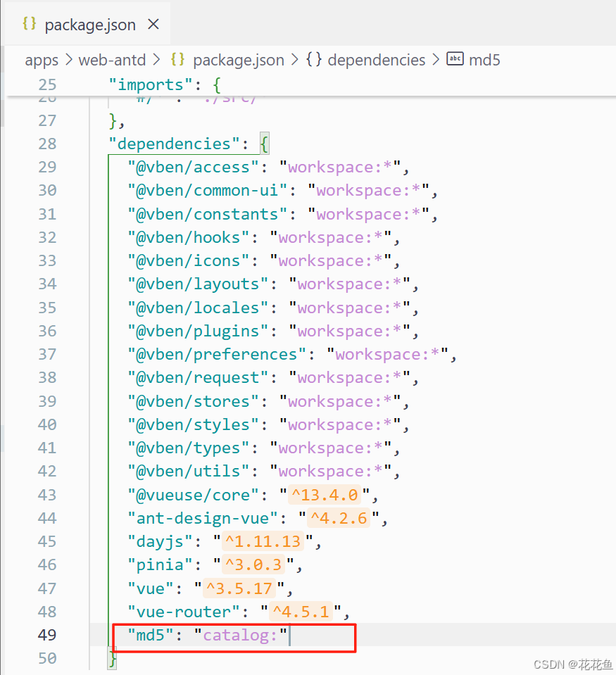Click the "pinia" key

(160, 564)
